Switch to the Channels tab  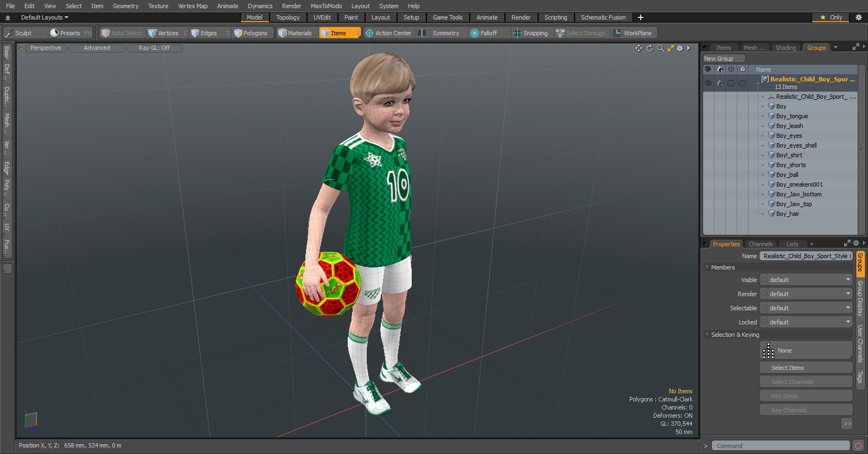click(x=760, y=244)
